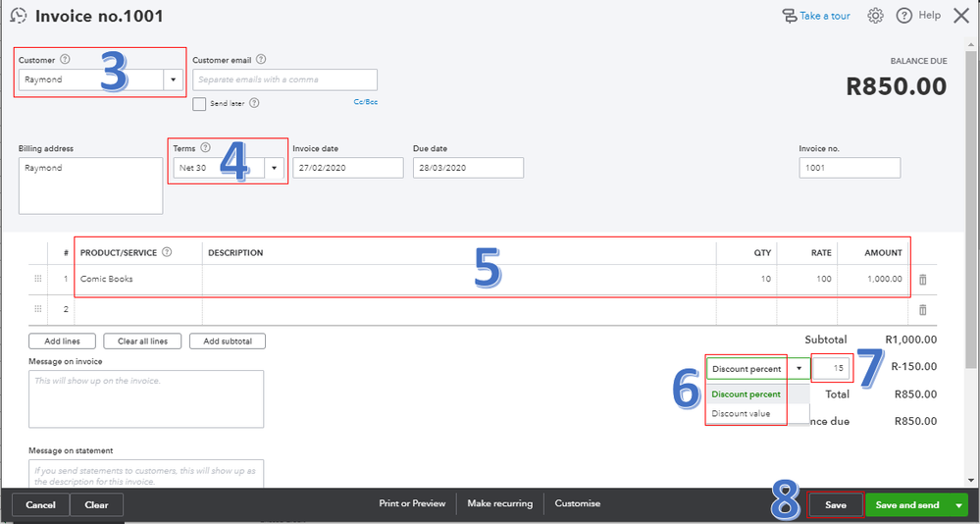
Task: Click the AMOUNT cell showing 1,000.00
Action: coord(872,279)
